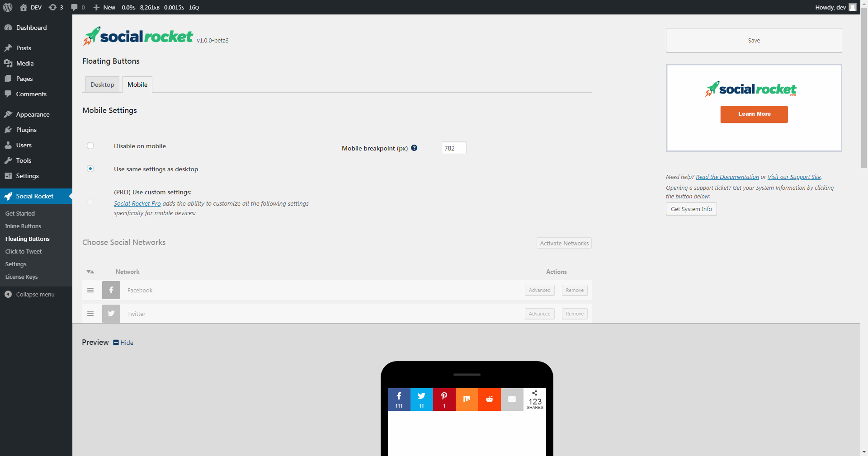Screen dimensions: 868x456
Task: Click Remove button for Facebook
Action: (575, 290)
